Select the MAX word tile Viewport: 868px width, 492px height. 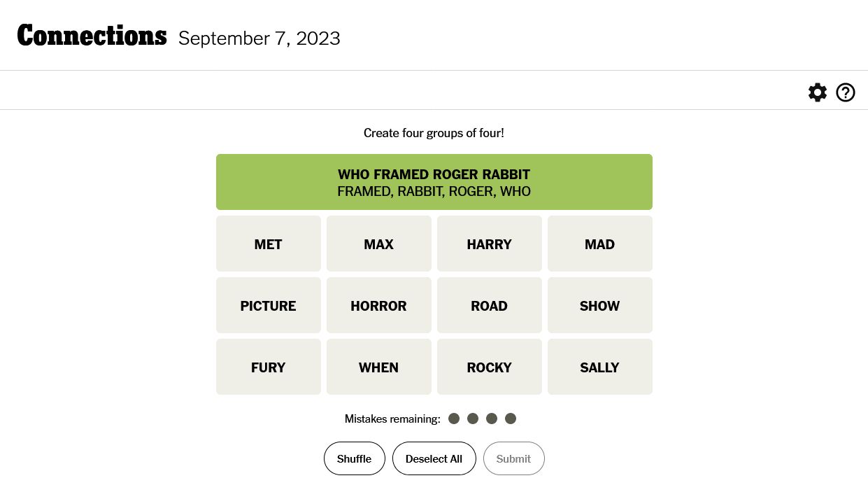(x=379, y=244)
